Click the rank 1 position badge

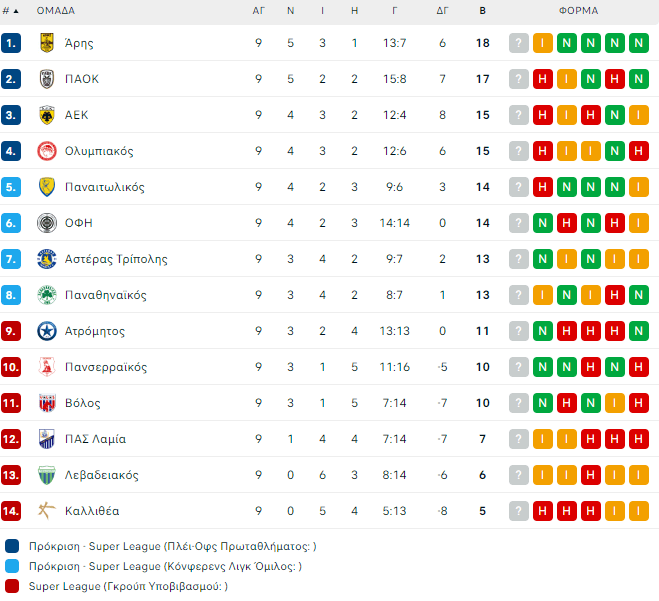pyautogui.click(x=11, y=43)
